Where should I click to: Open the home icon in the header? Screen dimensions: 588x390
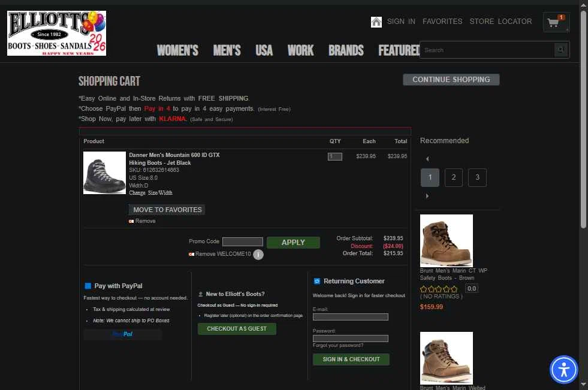coord(376,22)
